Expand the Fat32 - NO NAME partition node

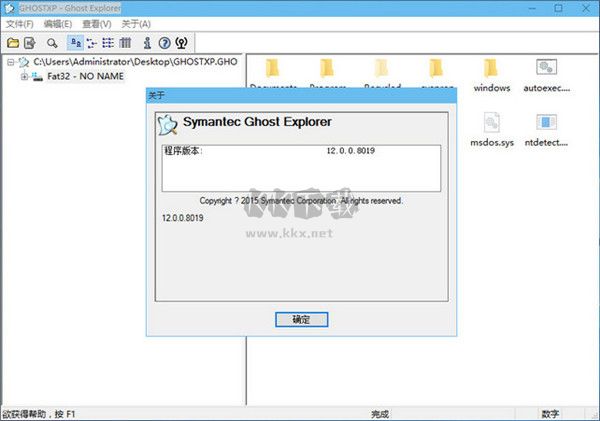click(24, 77)
